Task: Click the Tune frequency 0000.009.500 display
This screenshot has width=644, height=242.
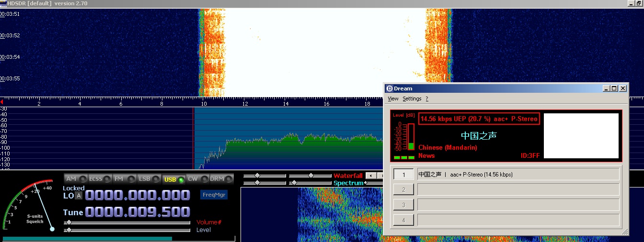Action: point(138,212)
